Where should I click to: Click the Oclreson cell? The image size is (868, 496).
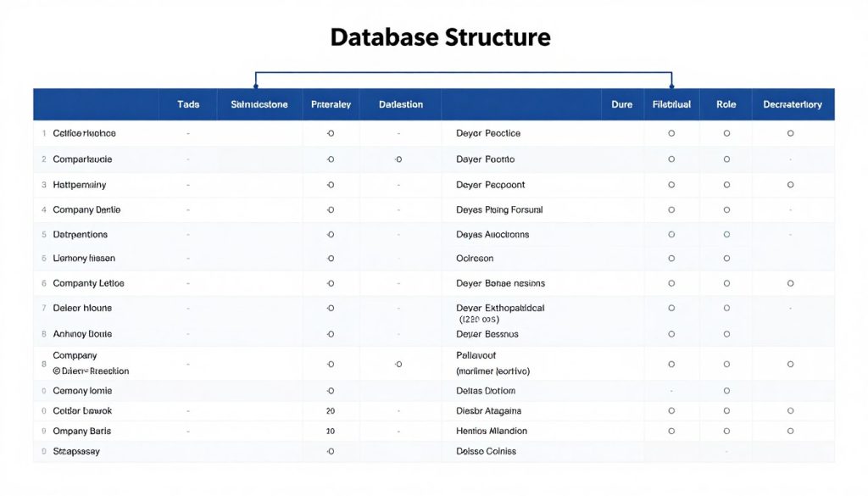tap(475, 259)
